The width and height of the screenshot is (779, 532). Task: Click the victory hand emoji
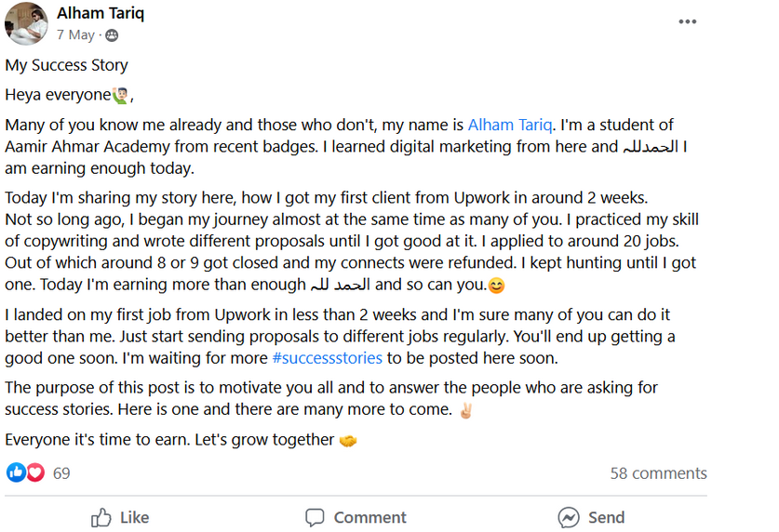pos(465,409)
